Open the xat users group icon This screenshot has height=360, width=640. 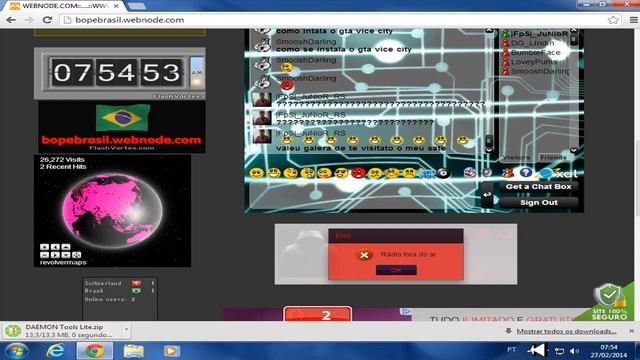508,173
